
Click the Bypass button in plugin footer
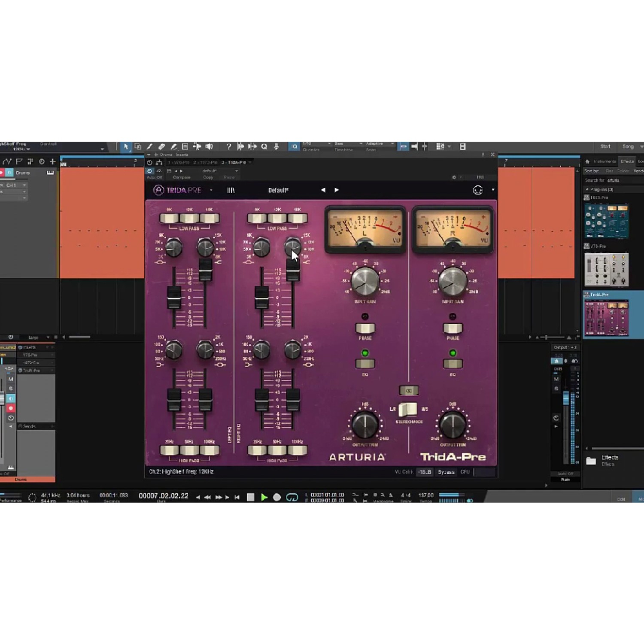tap(446, 472)
